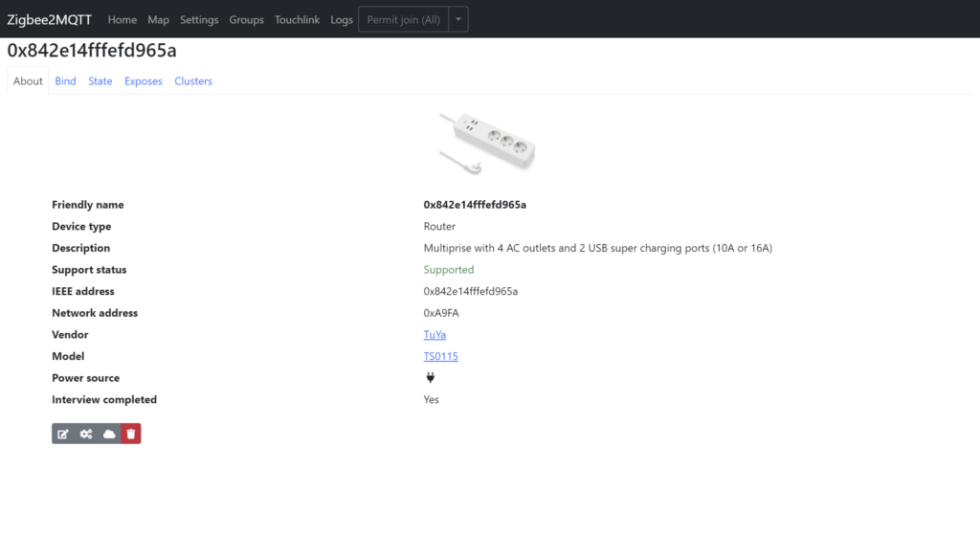Open the permit join dropdown arrow
The width and height of the screenshot is (980, 558).
[457, 18]
